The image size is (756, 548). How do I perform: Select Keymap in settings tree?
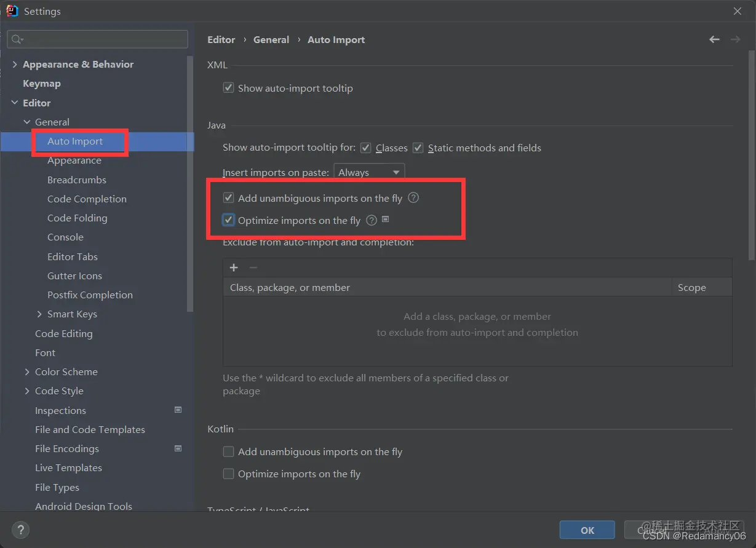(x=42, y=83)
